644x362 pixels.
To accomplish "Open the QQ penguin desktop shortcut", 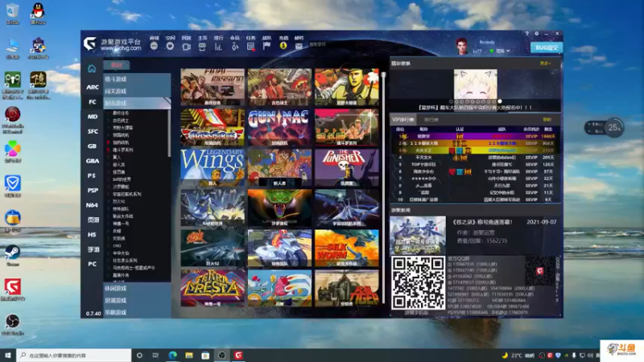I will click(38, 13).
